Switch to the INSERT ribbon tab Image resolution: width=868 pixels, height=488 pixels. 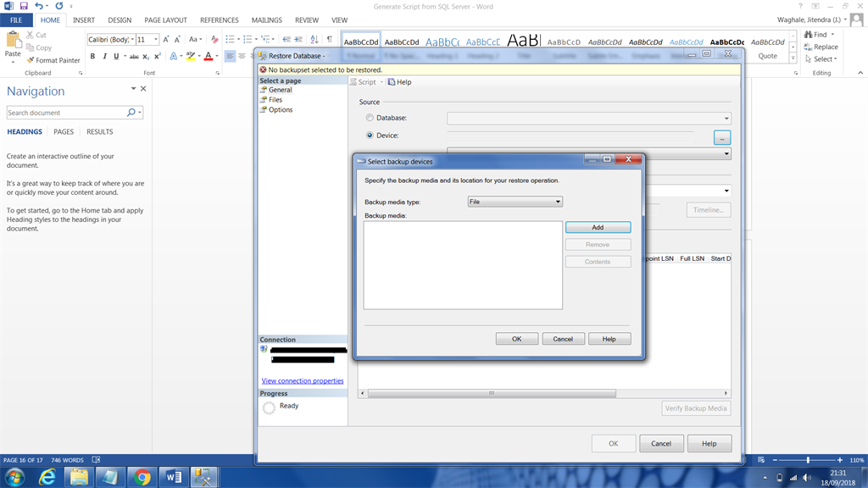click(84, 20)
